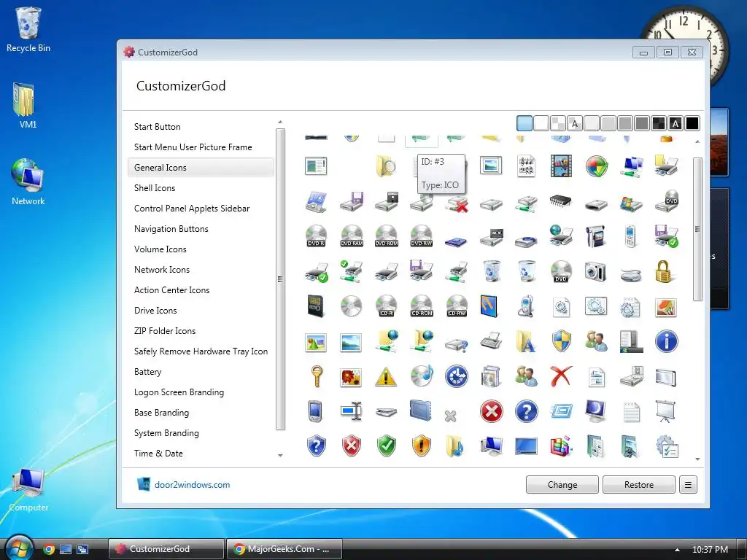Select the DVD-RAM disc icon

point(352,236)
